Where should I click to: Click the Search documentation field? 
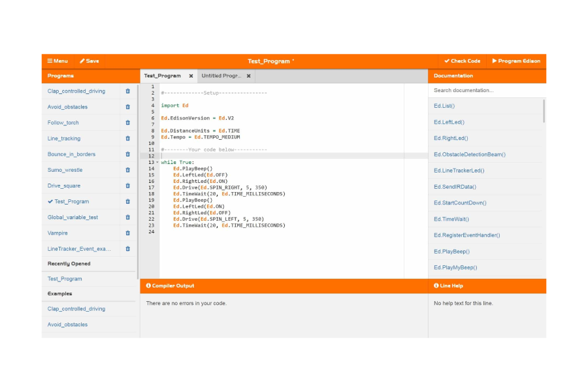(x=487, y=90)
